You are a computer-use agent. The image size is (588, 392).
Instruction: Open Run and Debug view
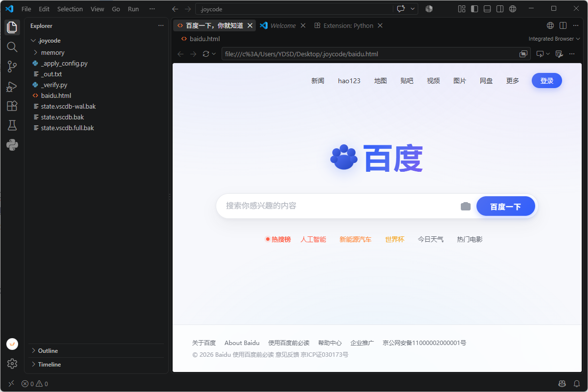(12, 87)
